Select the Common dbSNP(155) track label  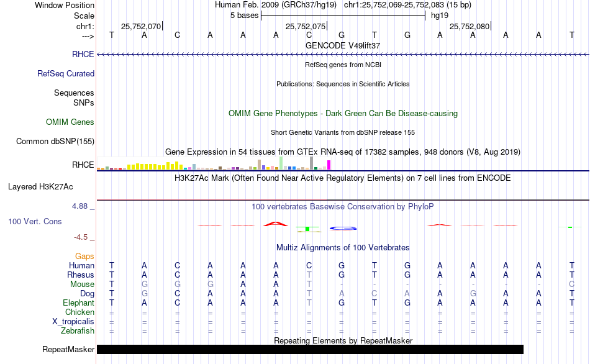55,142
